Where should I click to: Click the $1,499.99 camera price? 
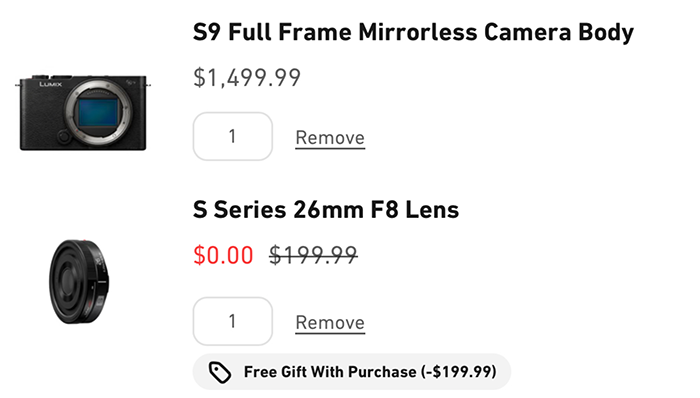pos(247,78)
